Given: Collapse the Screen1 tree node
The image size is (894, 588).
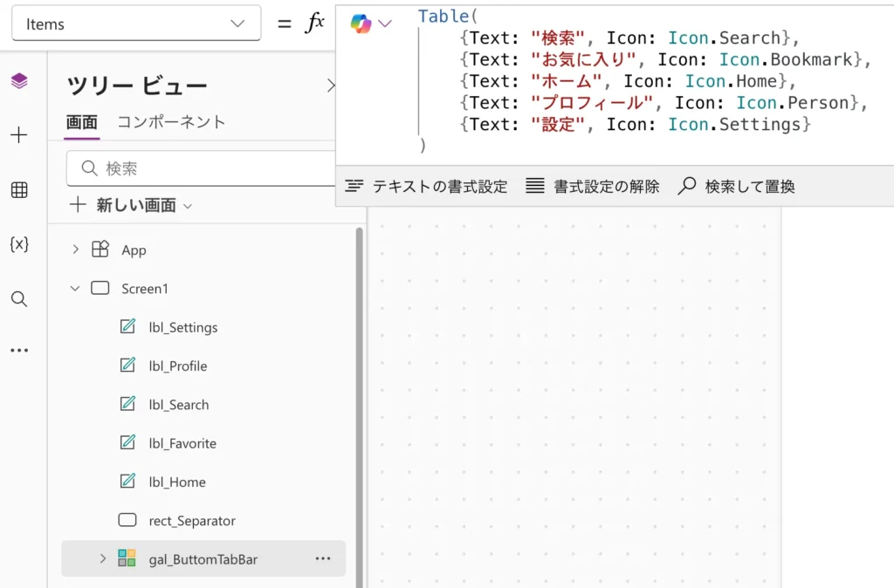Looking at the screenshot, I should click(75, 288).
